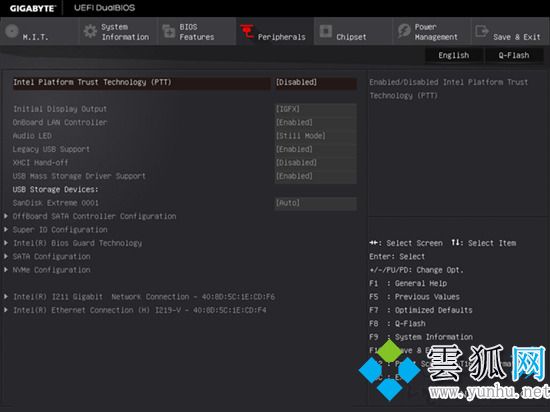Change OnBoard LAN Controller [Enabled] value

pyautogui.click(x=316, y=123)
